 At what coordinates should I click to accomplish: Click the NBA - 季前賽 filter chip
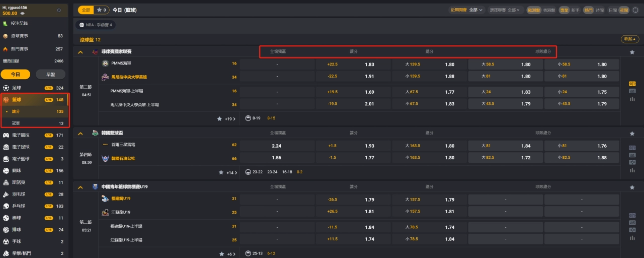[96, 25]
